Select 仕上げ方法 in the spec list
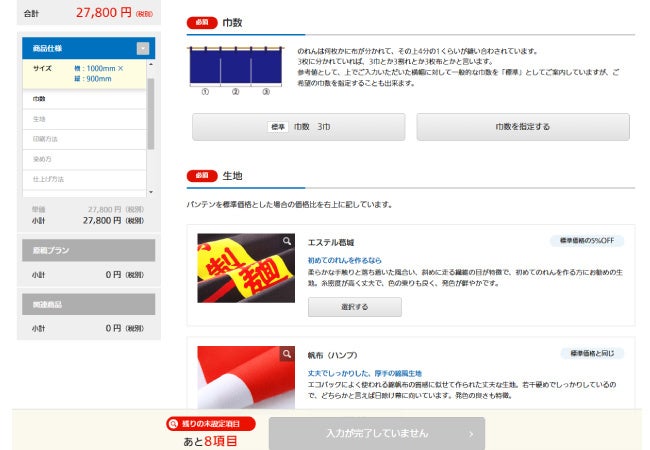The height and width of the screenshot is (450, 650). coord(84,179)
